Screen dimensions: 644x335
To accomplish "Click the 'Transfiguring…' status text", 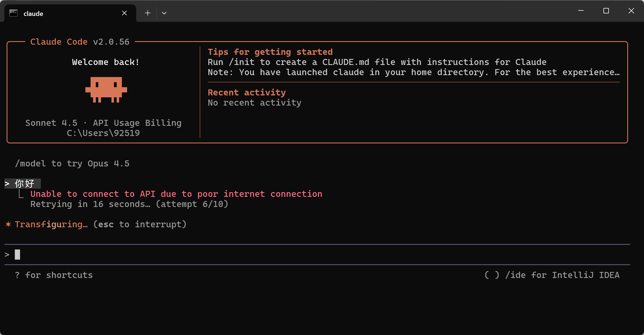I will tap(51, 225).
